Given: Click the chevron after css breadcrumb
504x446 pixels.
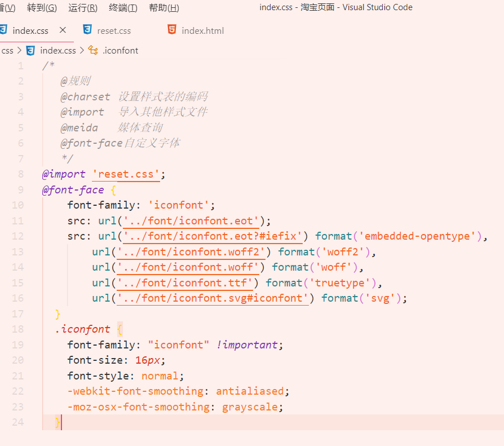Looking at the screenshot, I should coord(19,51).
